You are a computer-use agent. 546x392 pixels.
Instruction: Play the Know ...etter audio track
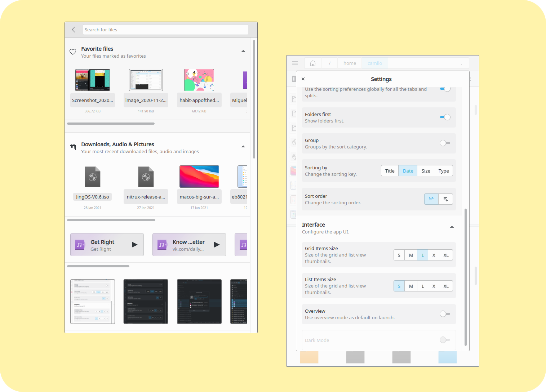point(217,245)
